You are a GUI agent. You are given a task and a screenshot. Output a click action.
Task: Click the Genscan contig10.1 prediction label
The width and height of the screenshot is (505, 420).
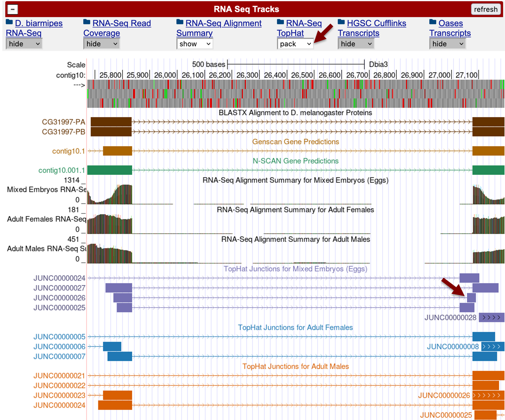pos(69,151)
